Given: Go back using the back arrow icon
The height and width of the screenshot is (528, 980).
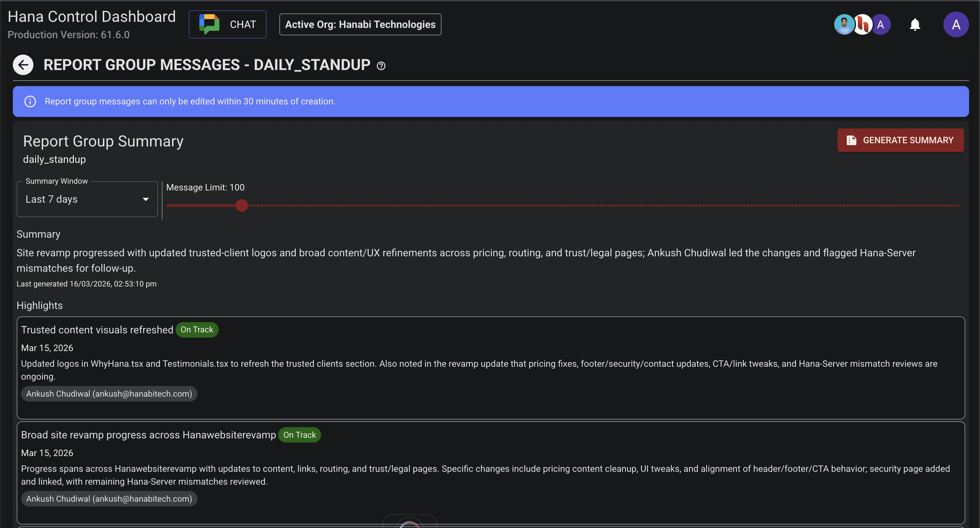Looking at the screenshot, I should [23, 65].
